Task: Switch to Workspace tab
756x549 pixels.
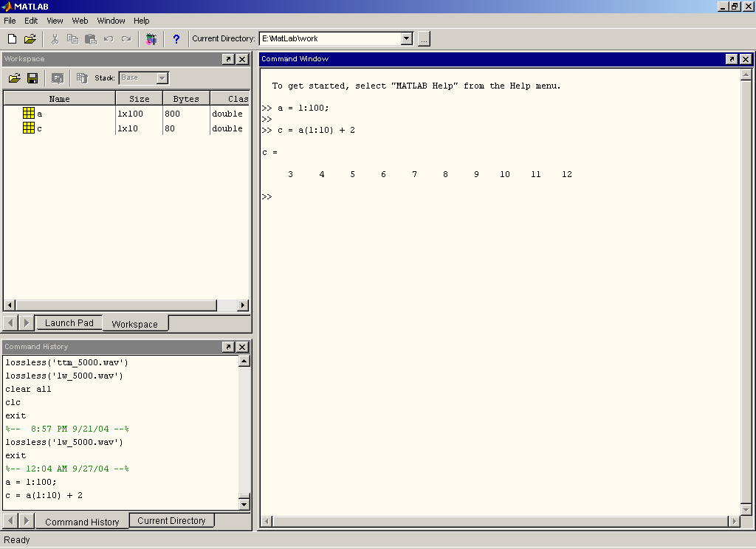Action: click(x=135, y=324)
